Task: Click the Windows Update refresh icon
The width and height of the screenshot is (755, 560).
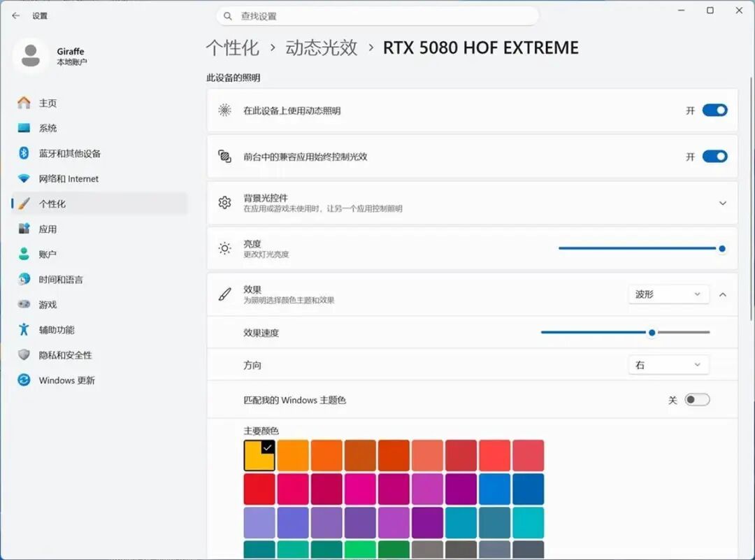Action: point(24,380)
